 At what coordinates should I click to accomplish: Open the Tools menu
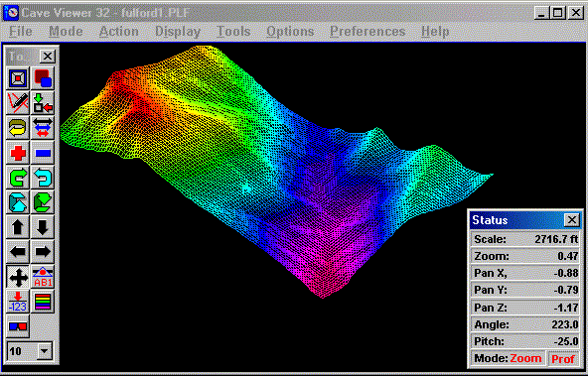click(x=233, y=32)
